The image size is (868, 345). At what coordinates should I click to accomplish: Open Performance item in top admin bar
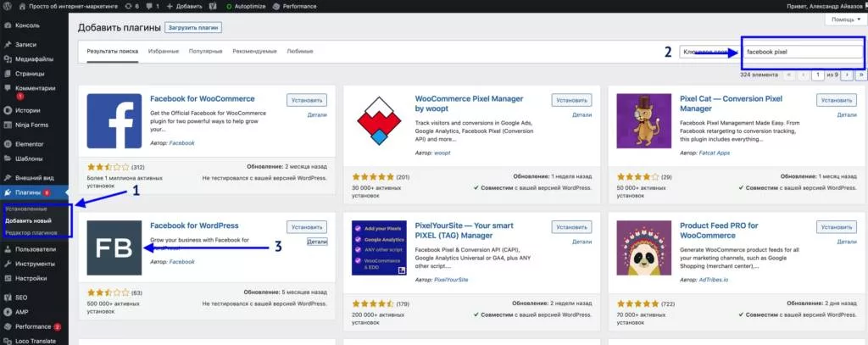(x=294, y=6)
